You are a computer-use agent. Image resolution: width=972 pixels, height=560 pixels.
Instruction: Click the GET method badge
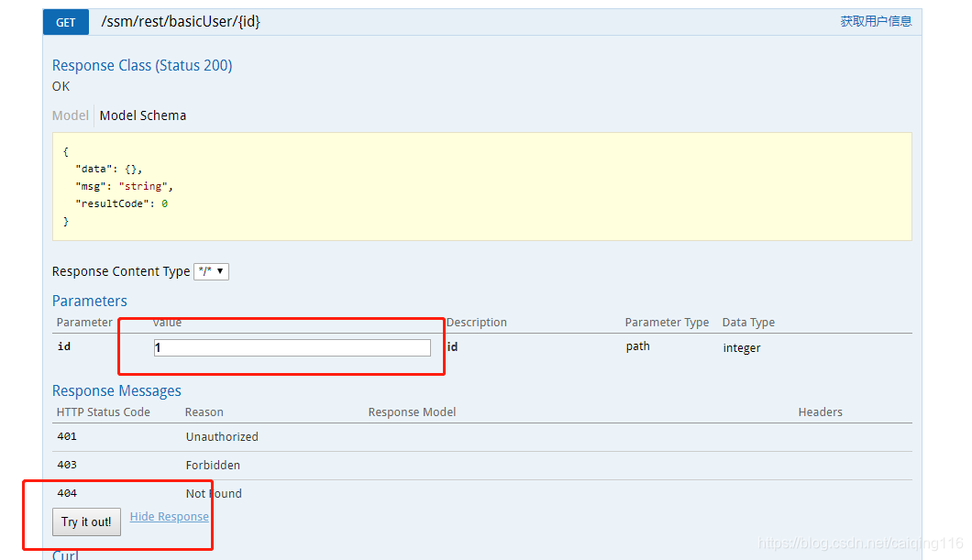click(x=66, y=22)
